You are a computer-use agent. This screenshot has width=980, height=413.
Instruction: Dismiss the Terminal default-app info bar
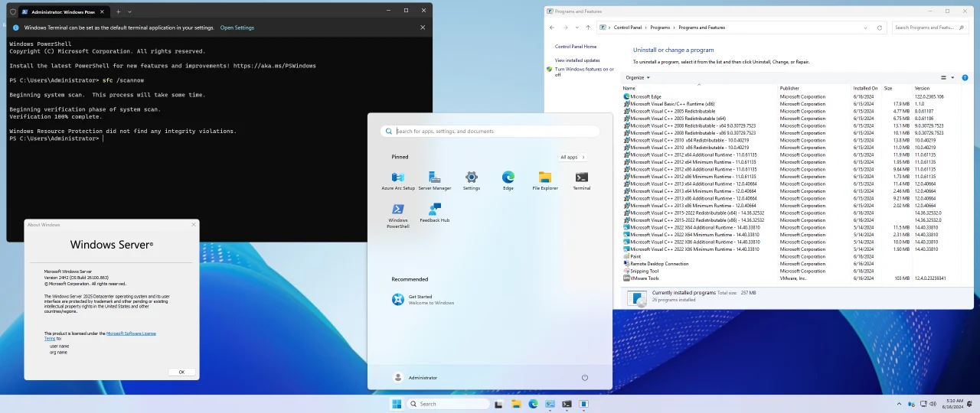[x=423, y=28]
